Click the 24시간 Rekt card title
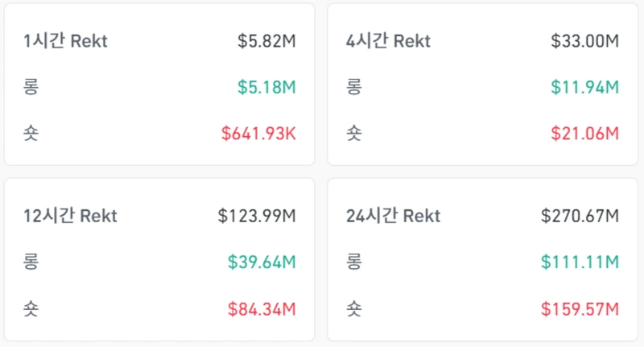This screenshot has height=347, width=644. coord(393,216)
